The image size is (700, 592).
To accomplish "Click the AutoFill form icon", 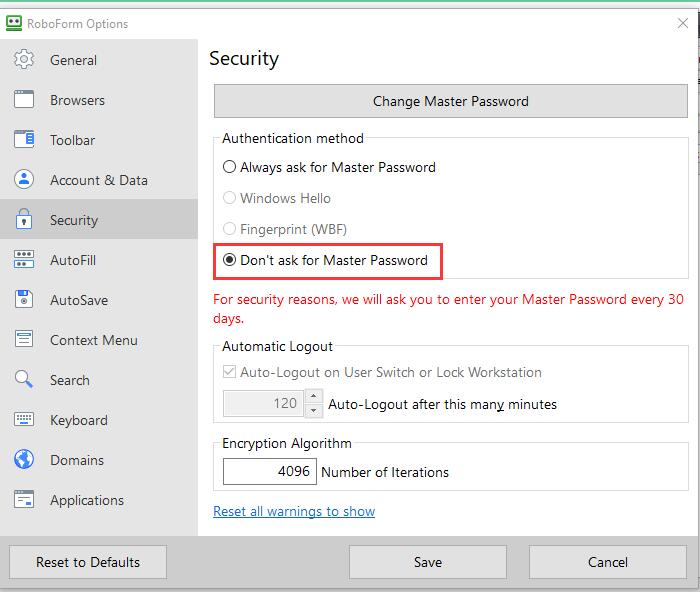I will tap(25, 260).
